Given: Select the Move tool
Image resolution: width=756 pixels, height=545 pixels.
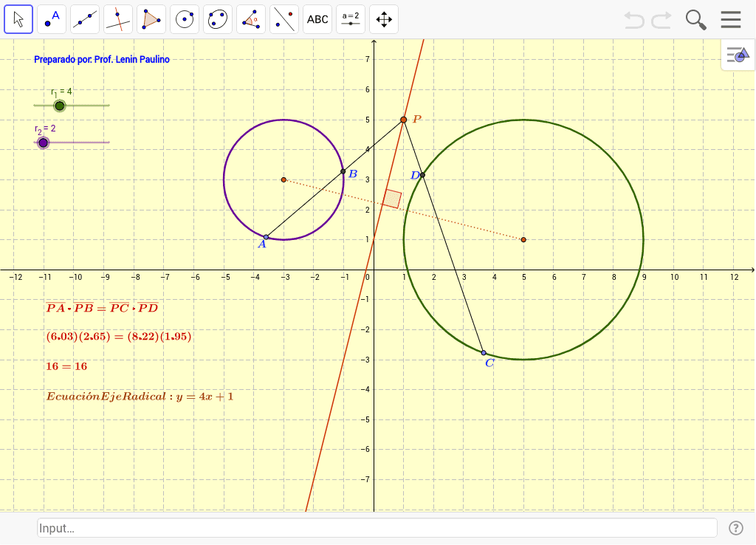Looking at the screenshot, I should [18, 18].
